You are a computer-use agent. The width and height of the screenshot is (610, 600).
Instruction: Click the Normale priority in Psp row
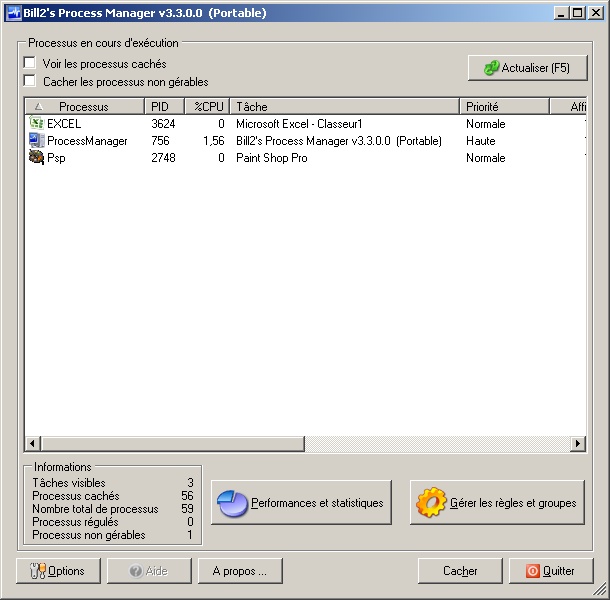(486, 158)
